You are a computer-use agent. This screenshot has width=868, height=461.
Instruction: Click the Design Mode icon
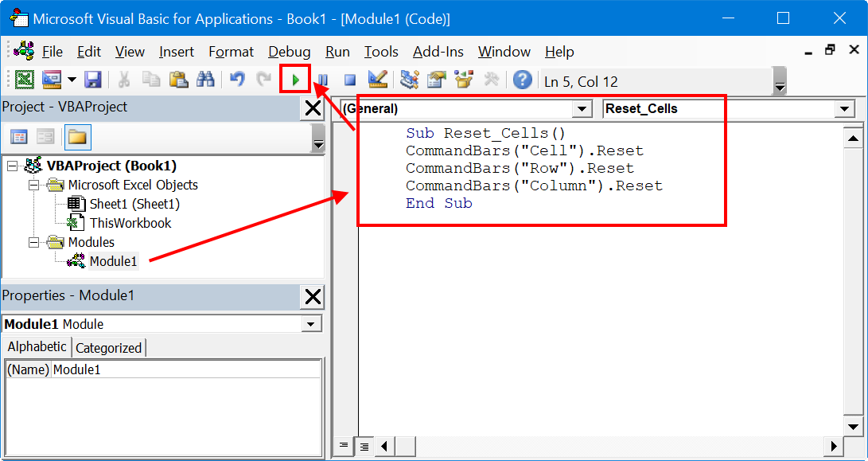[377, 80]
